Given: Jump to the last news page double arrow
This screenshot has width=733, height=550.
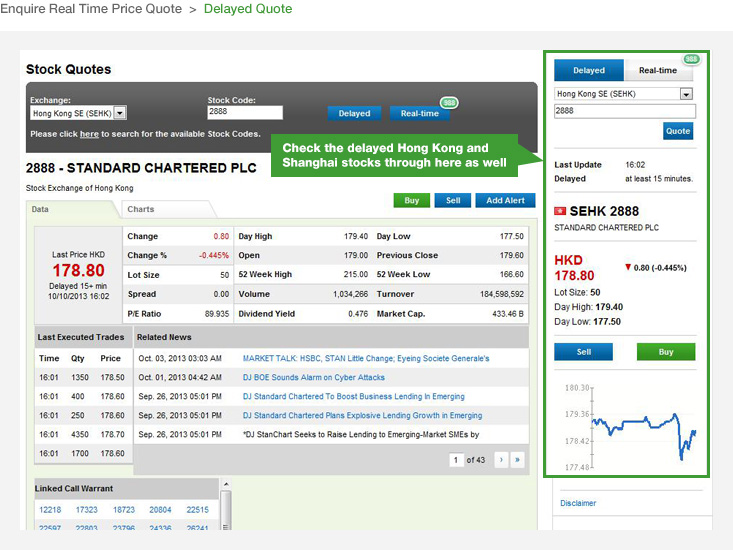Looking at the screenshot, I should coord(517,460).
